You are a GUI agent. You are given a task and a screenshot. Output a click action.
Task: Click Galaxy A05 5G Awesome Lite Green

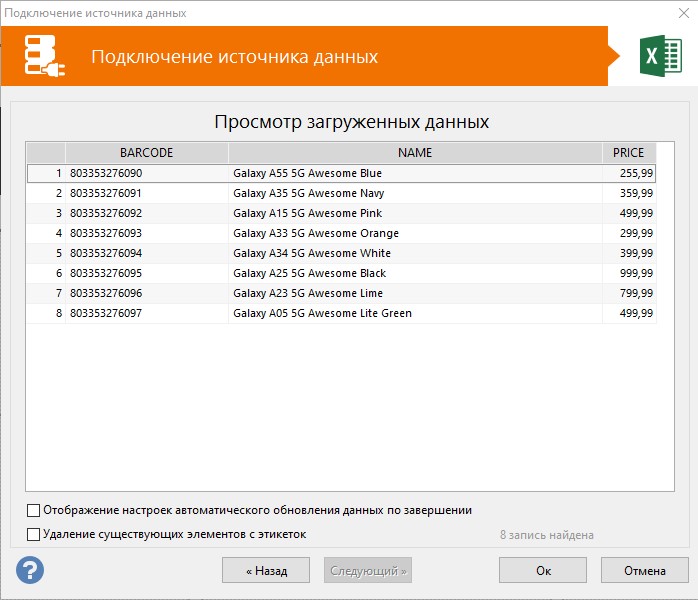tap(322, 313)
